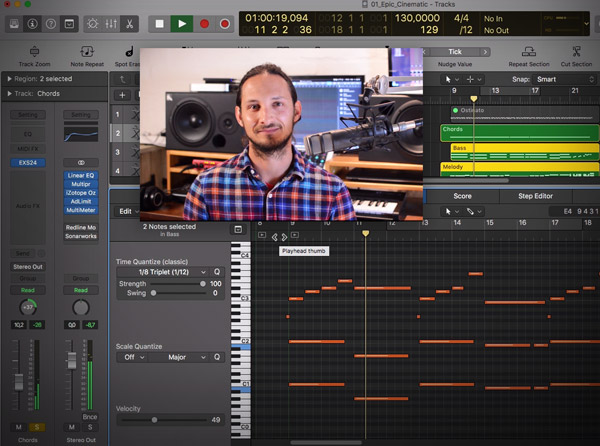The height and width of the screenshot is (446, 600).
Task: Select the pointer tool in Tracks area
Action: coord(448,79)
